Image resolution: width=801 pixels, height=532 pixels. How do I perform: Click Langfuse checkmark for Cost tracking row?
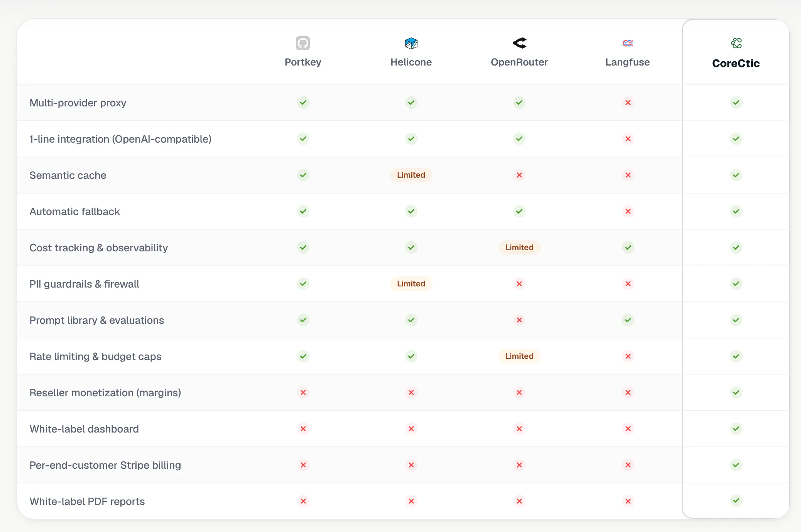click(628, 247)
